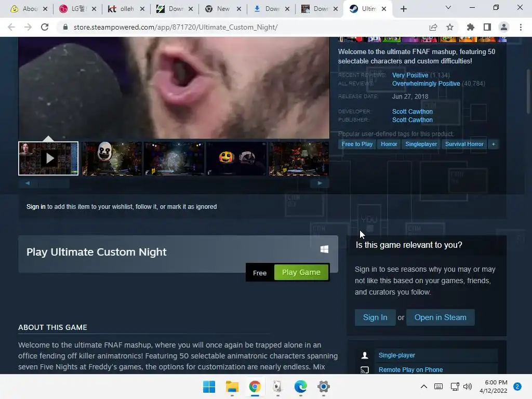The height and width of the screenshot is (399, 532).
Task: Click the Remote Play cast icon
Action: pyautogui.click(x=365, y=370)
